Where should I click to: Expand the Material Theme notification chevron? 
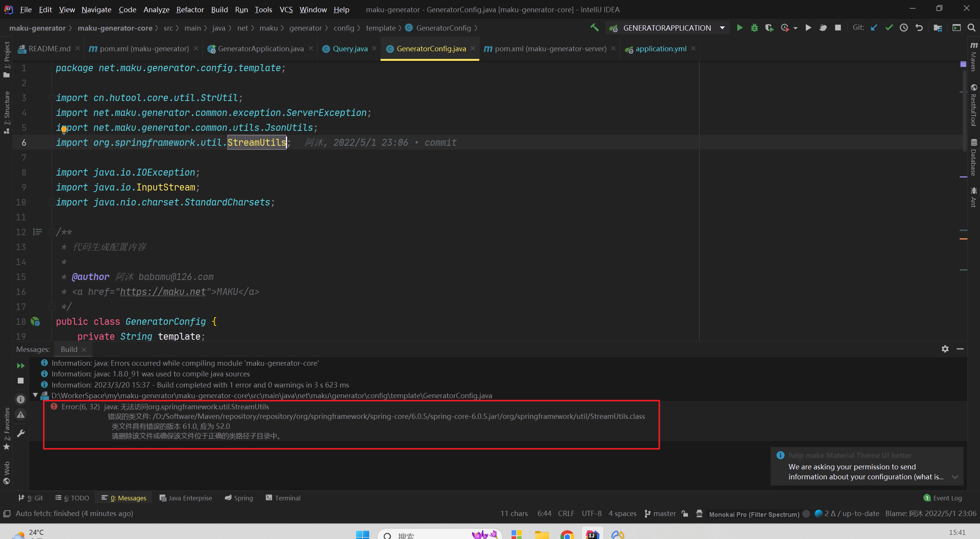pyautogui.click(x=955, y=477)
